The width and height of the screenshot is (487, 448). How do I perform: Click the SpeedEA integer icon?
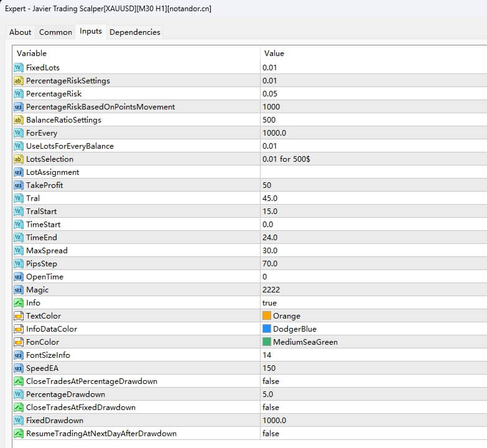[18, 368]
